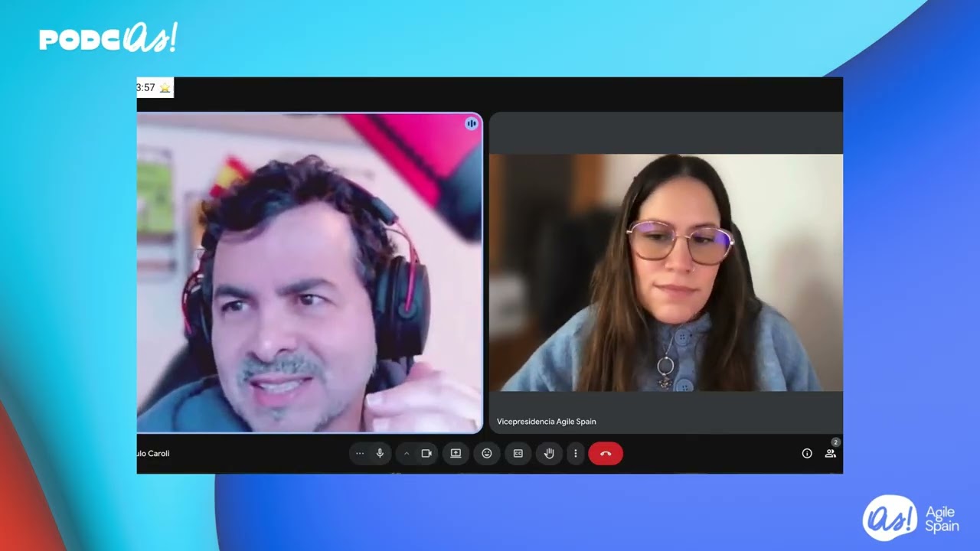Leave the call with red hang-up button

coord(606,454)
